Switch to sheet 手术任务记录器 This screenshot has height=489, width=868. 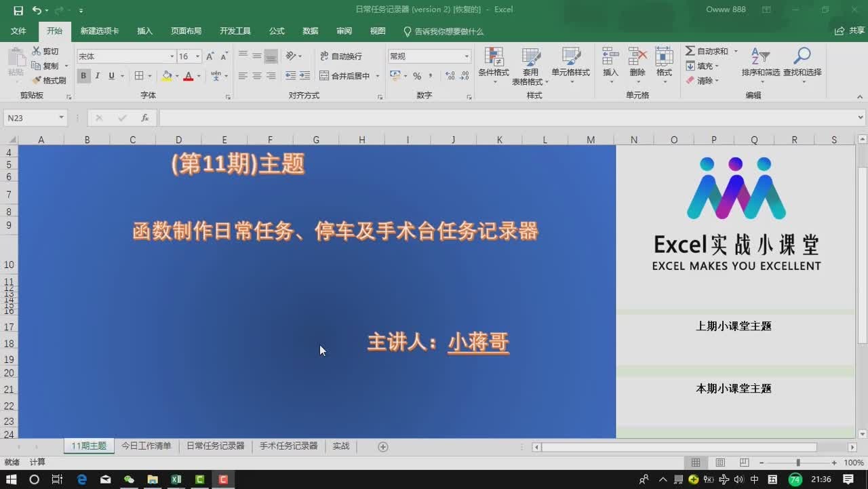[289, 446]
